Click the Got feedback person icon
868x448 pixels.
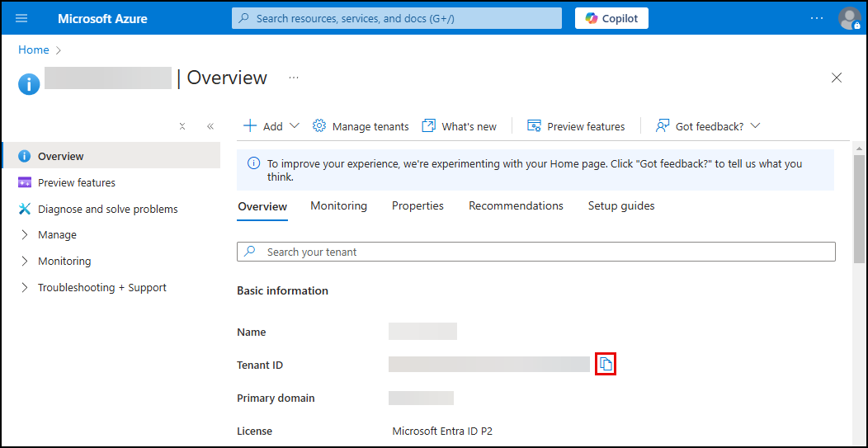pos(663,126)
